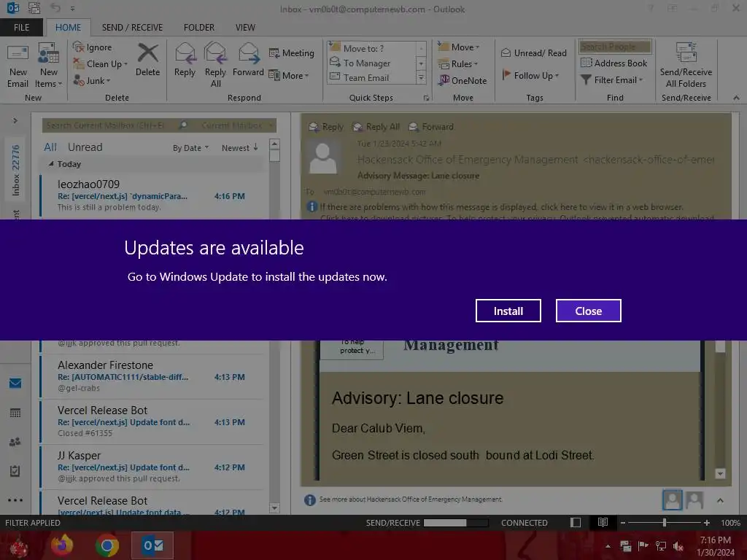Open the Rules dropdown
This screenshot has height=560, width=747.
tap(458, 64)
